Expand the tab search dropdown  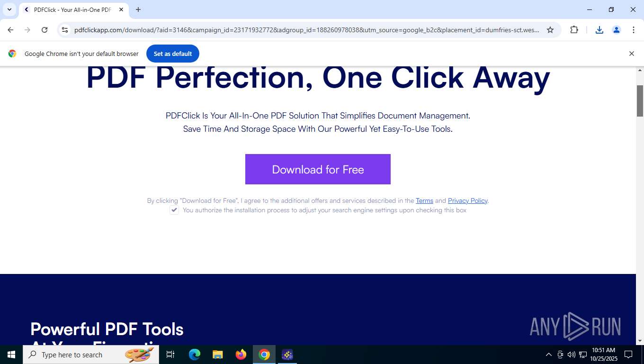point(9,9)
